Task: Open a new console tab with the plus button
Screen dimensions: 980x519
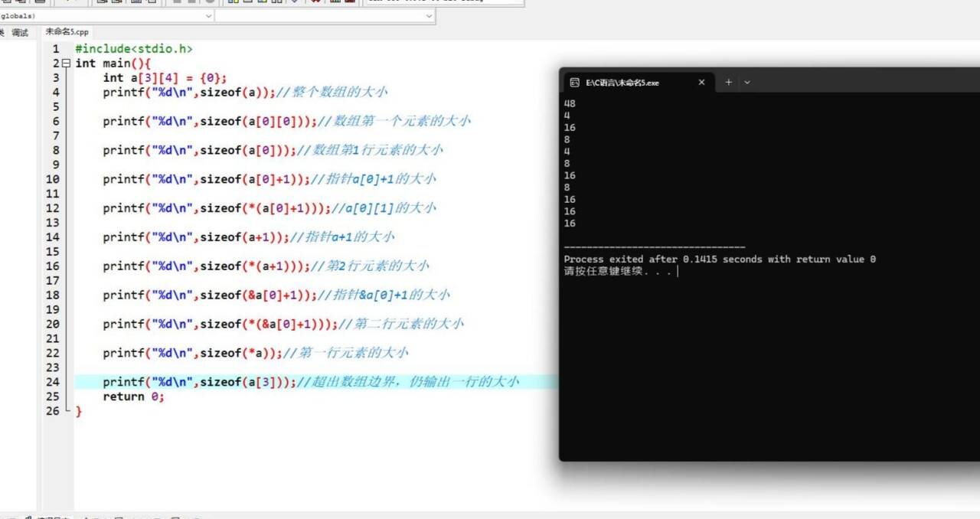Action: pos(728,82)
